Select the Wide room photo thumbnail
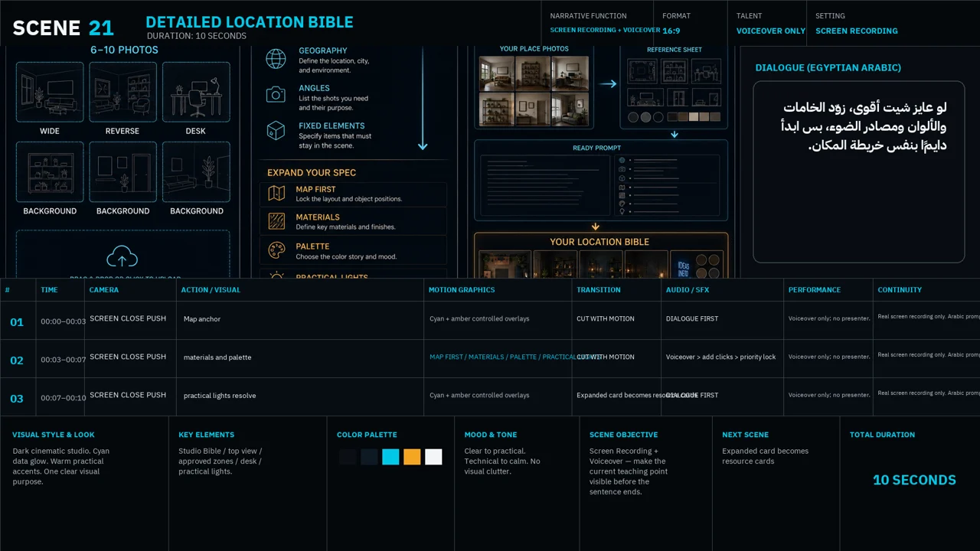This screenshot has height=551, width=980. [x=50, y=92]
